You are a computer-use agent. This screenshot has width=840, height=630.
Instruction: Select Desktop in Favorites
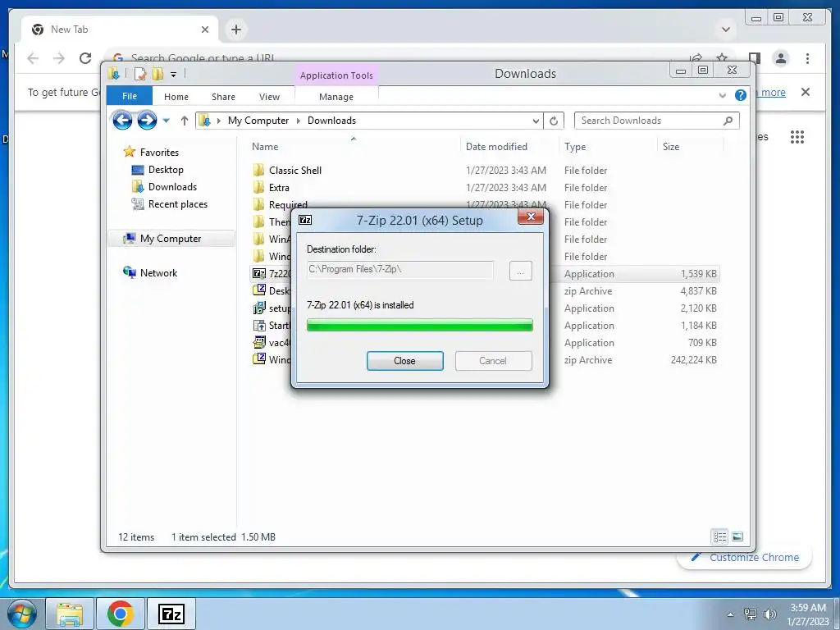click(166, 170)
